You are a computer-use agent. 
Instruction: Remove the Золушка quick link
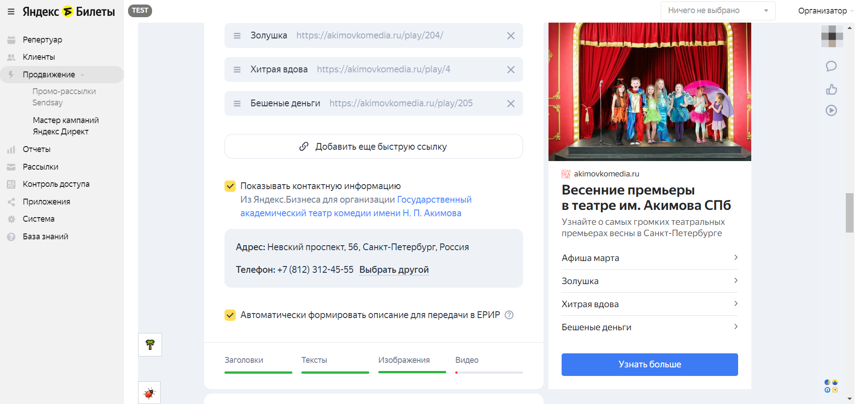pyautogui.click(x=511, y=36)
